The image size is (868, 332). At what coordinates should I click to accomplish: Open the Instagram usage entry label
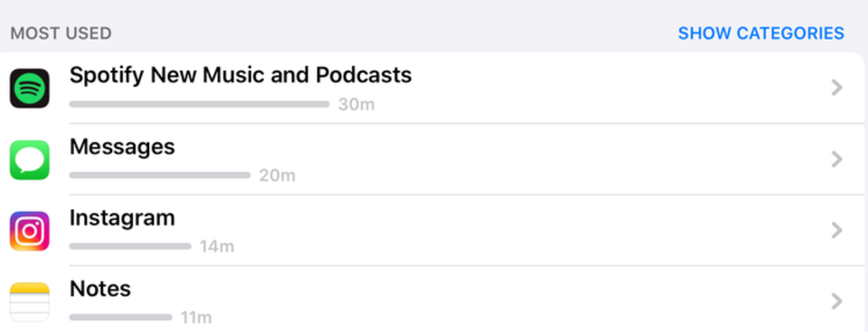point(122,219)
